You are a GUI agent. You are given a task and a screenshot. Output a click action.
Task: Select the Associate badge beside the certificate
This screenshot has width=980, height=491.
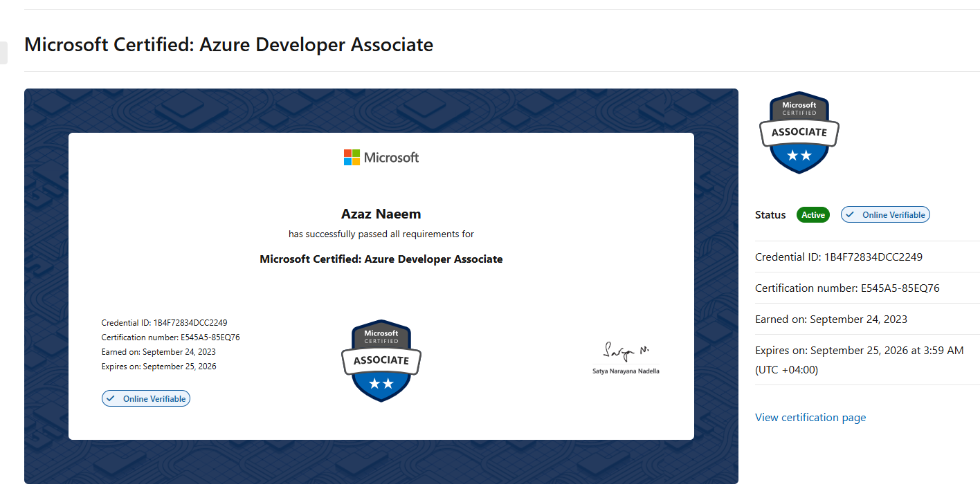(x=799, y=132)
